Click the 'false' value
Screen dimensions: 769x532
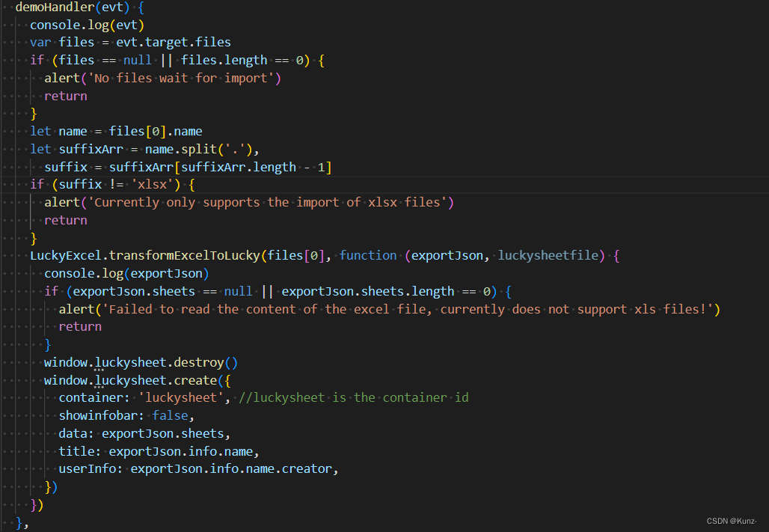(170, 416)
